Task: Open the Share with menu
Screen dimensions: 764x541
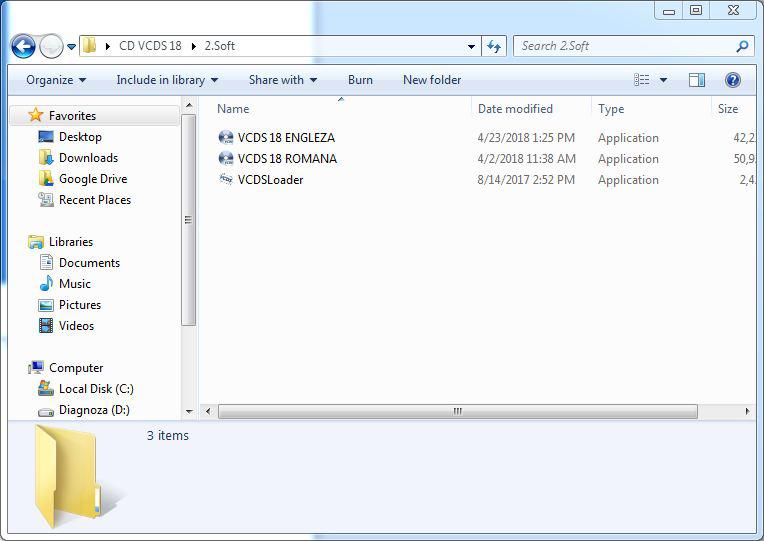Action: (283, 80)
